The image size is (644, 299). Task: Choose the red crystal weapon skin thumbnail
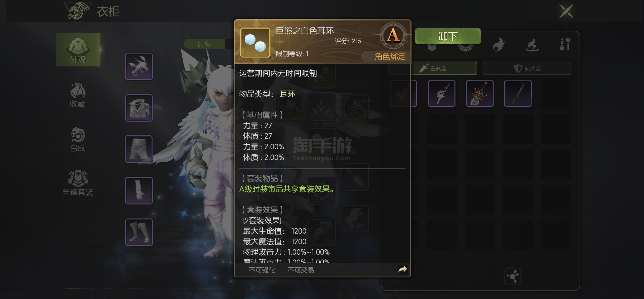(480, 93)
